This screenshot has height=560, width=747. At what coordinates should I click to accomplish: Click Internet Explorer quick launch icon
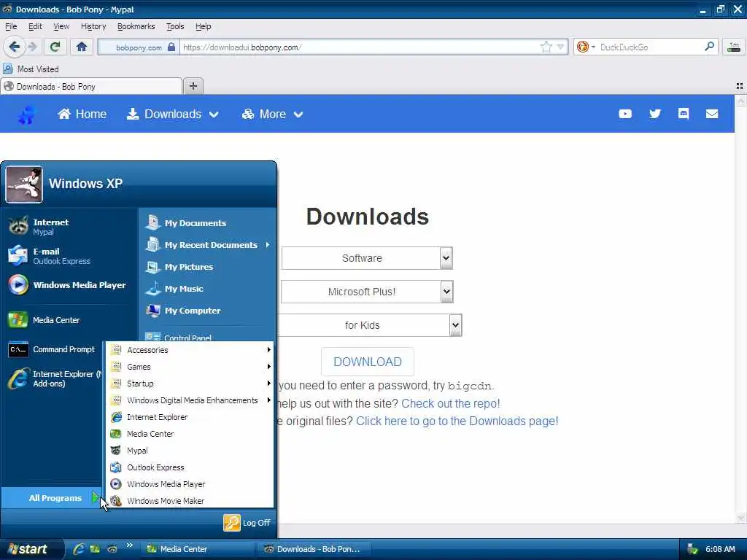click(x=79, y=549)
